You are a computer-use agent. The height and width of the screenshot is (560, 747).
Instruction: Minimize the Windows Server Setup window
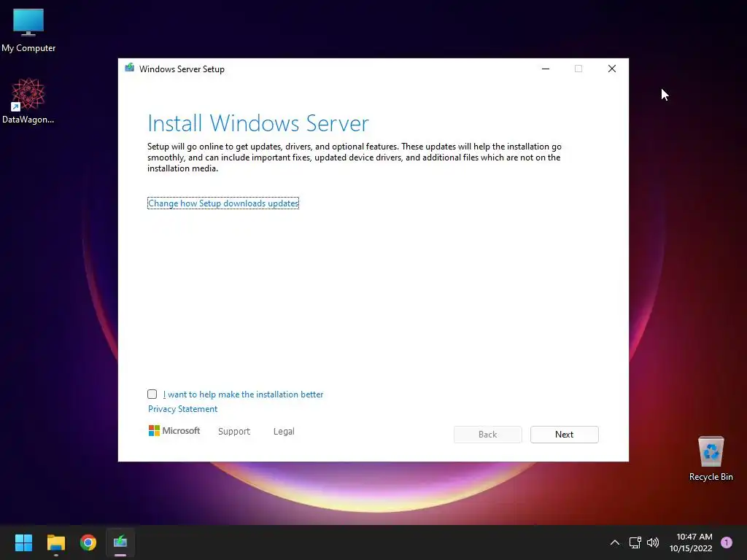[546, 69]
